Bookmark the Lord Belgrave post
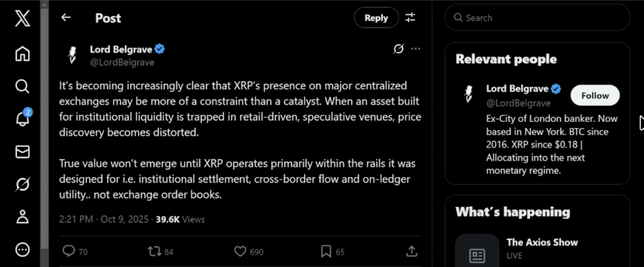The width and height of the screenshot is (644, 267). (326, 251)
